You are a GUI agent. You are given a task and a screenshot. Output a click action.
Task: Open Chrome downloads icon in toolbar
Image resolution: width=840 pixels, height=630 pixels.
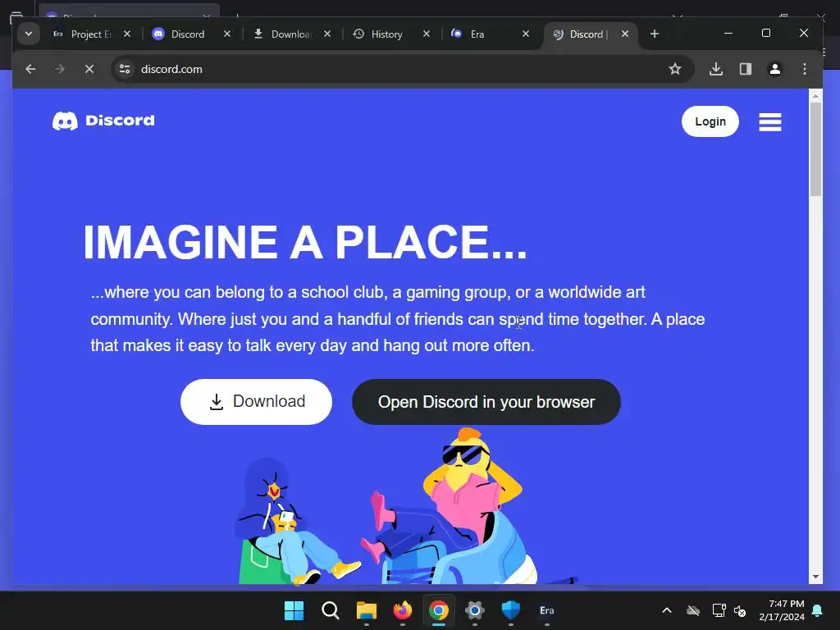pos(715,69)
